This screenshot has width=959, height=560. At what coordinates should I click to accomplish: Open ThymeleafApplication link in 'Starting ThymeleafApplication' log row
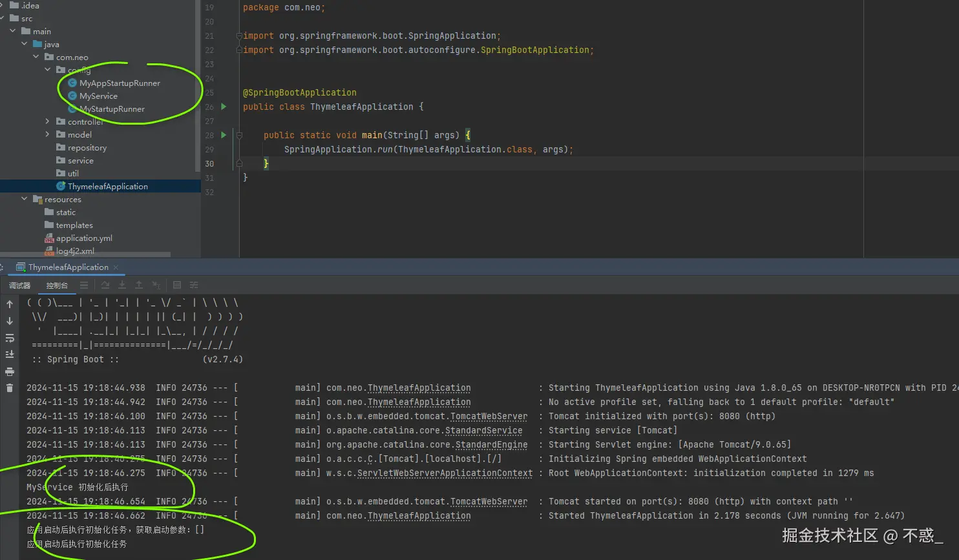[419, 388]
